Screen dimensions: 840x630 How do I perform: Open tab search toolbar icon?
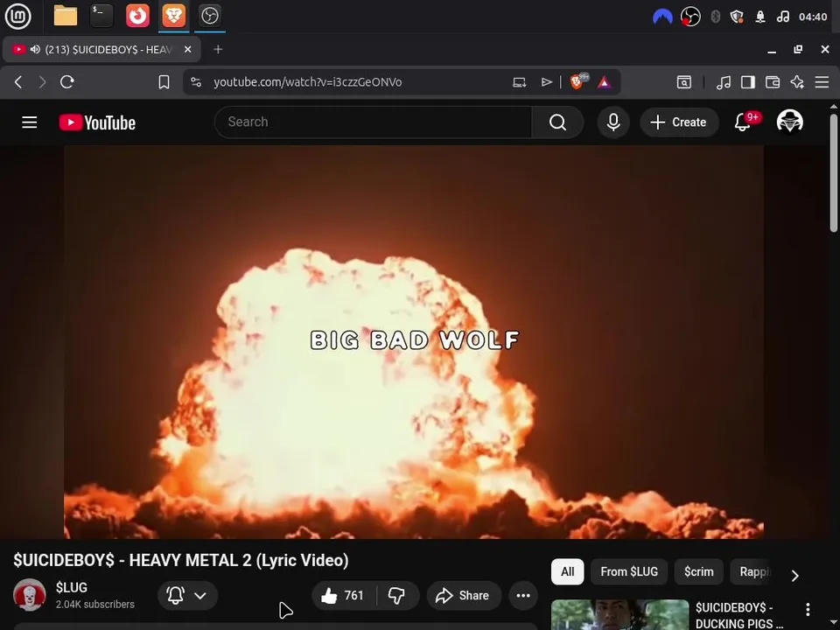click(x=684, y=82)
